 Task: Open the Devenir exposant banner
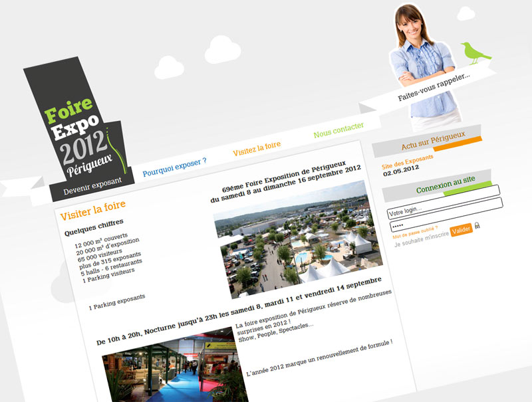tap(92, 187)
